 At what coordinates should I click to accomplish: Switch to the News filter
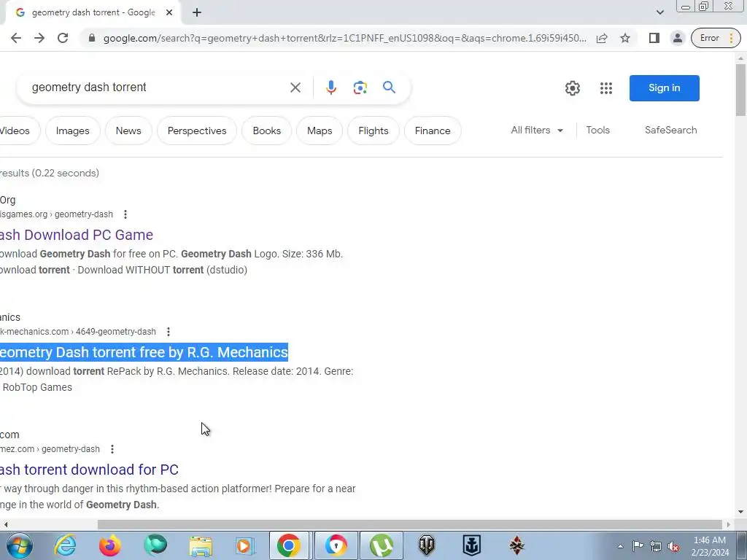click(128, 131)
